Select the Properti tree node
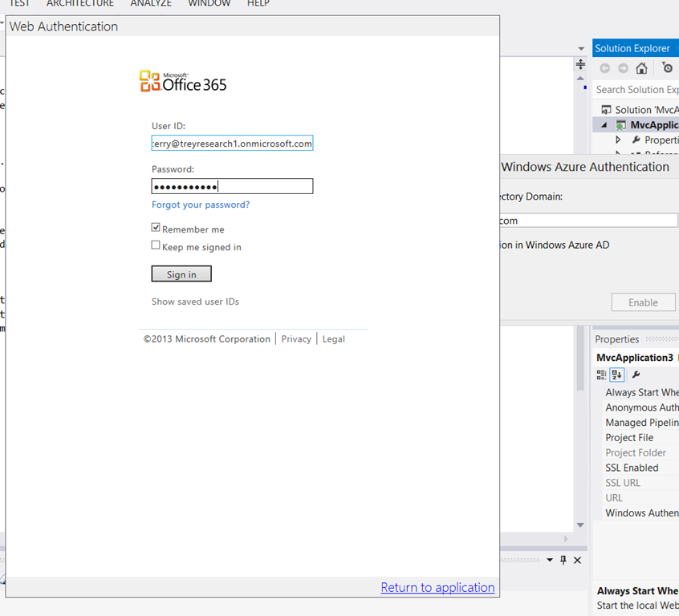Viewport: 679px width, 616px height. point(661,140)
